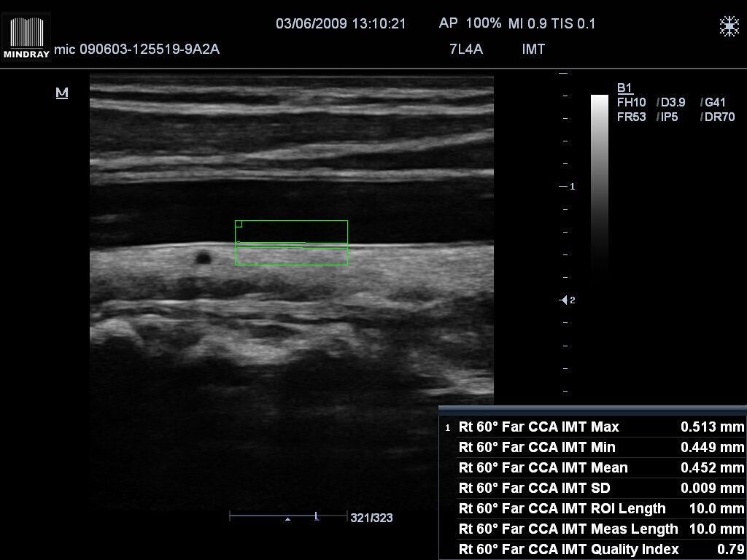Screen dimensions: 747x560
Task: Click the small corner handle of the green ROI box
Action: click(239, 225)
